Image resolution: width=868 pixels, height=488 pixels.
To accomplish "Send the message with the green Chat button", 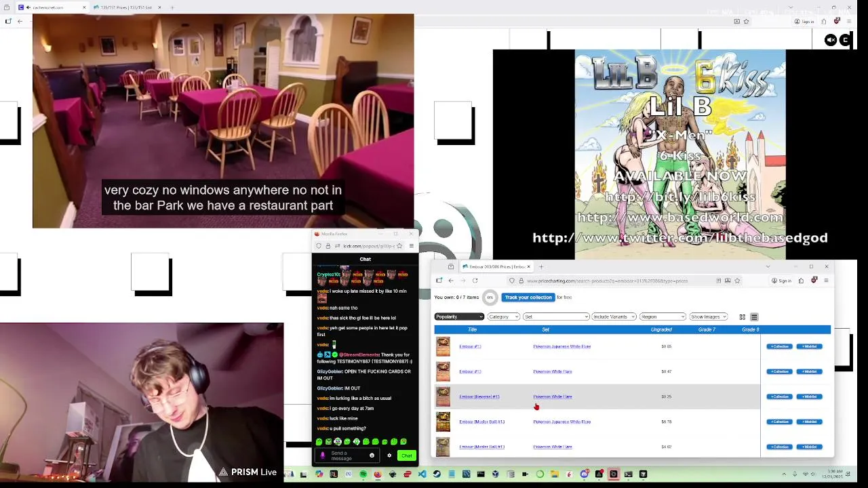I will point(406,455).
